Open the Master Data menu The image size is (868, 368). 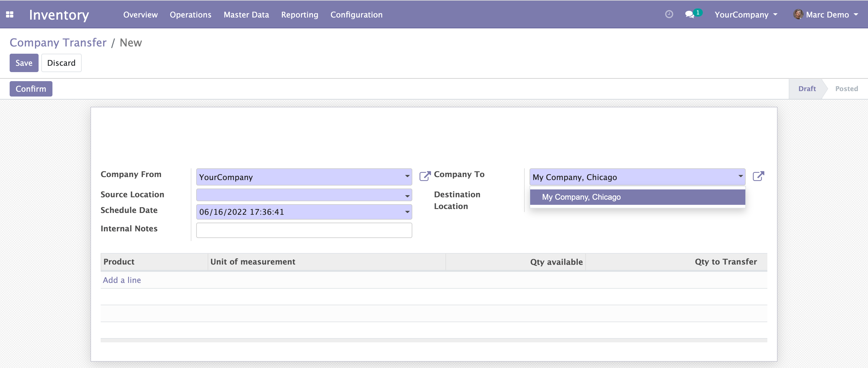click(246, 14)
